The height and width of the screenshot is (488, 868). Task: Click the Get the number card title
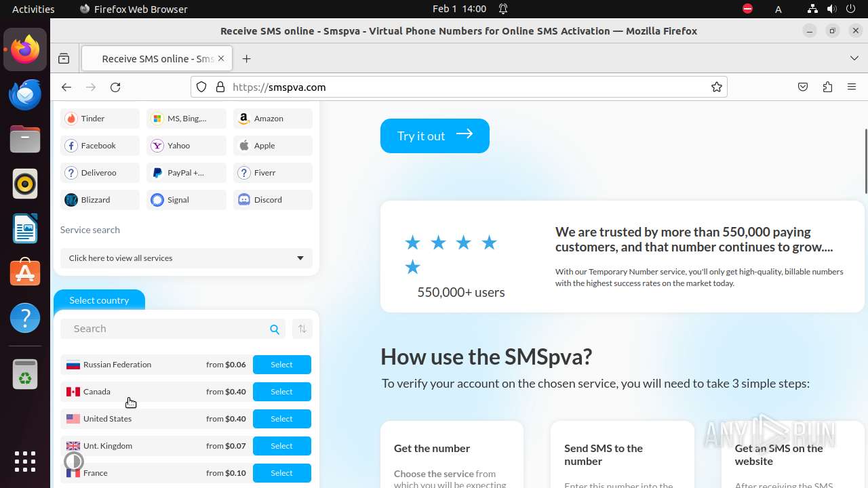432,448
